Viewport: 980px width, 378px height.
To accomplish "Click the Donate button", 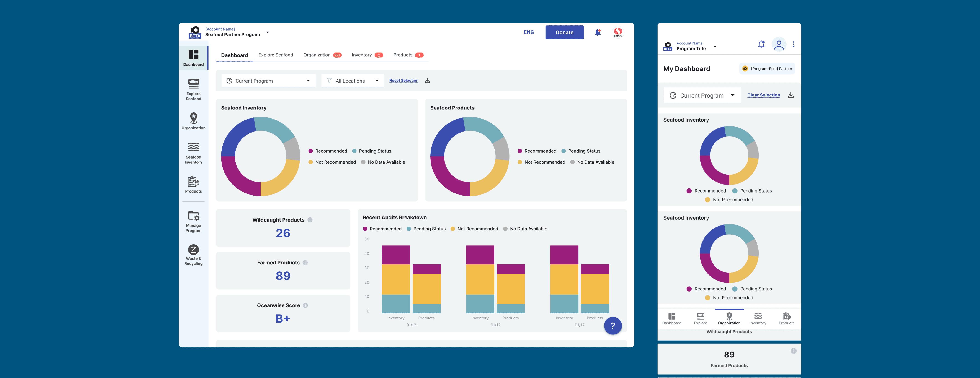I will tap(564, 32).
